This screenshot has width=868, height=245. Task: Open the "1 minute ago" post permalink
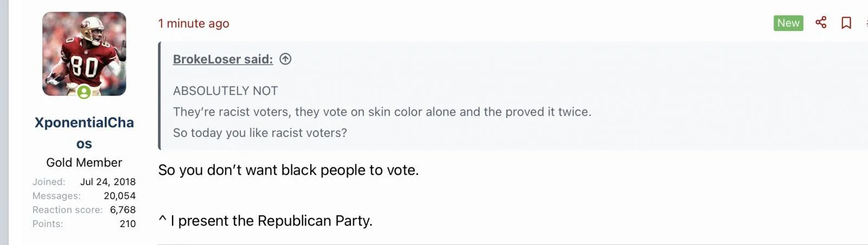coord(194,23)
